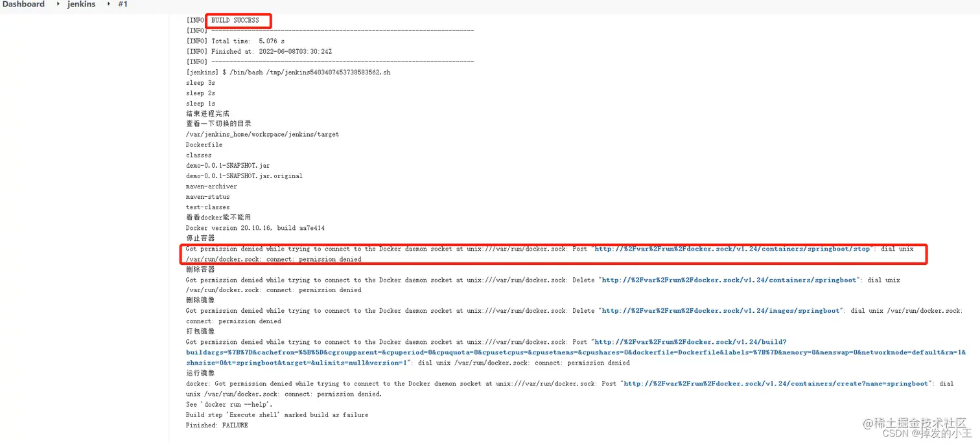Click the 'demo-0.0.1-SNAPSHOT.jar' line
Screen dimensions: 980x443
tap(227, 166)
